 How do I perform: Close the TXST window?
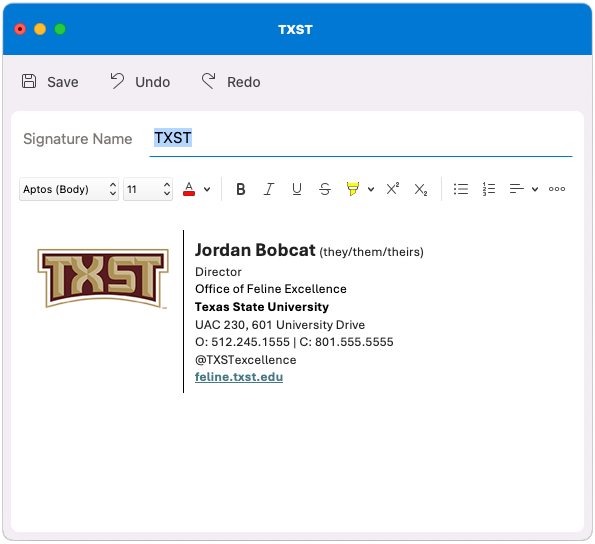[20, 29]
